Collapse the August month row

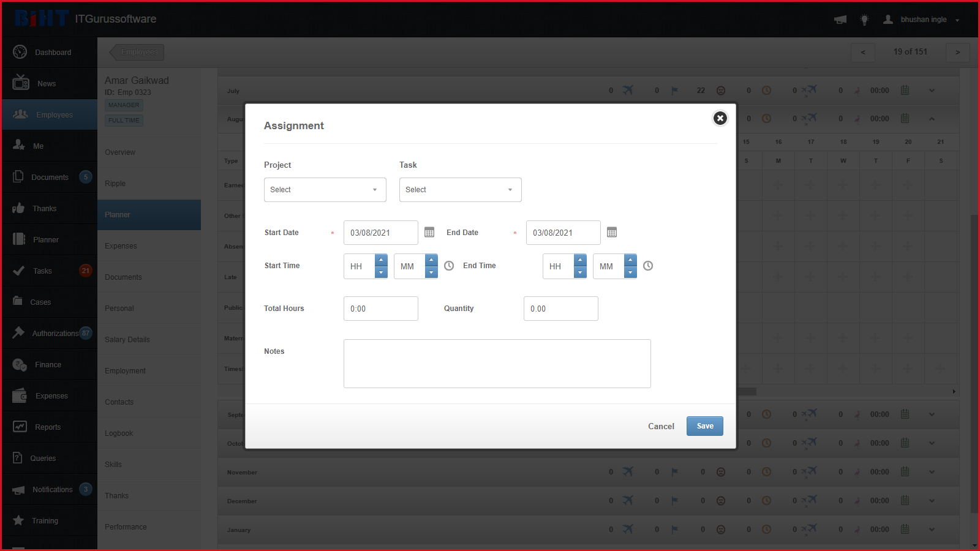[x=932, y=119]
